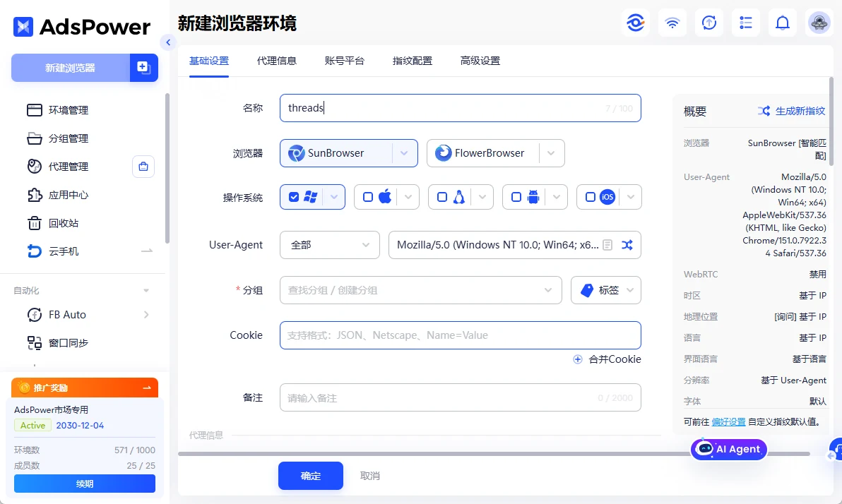Click 生成新指纹 in the summary panel
The height and width of the screenshot is (504, 842).
[x=791, y=111]
